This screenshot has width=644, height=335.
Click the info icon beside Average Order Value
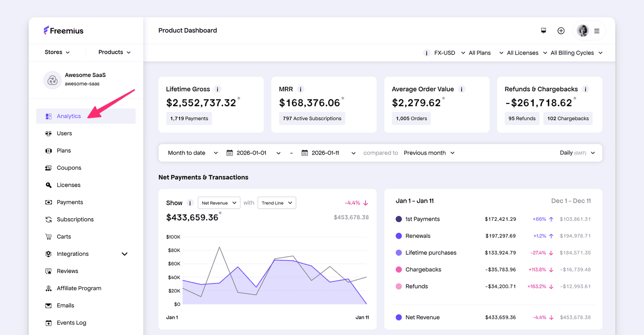point(462,89)
